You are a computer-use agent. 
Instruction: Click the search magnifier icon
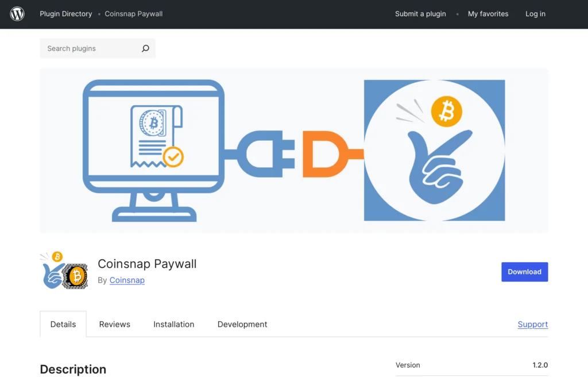[145, 48]
